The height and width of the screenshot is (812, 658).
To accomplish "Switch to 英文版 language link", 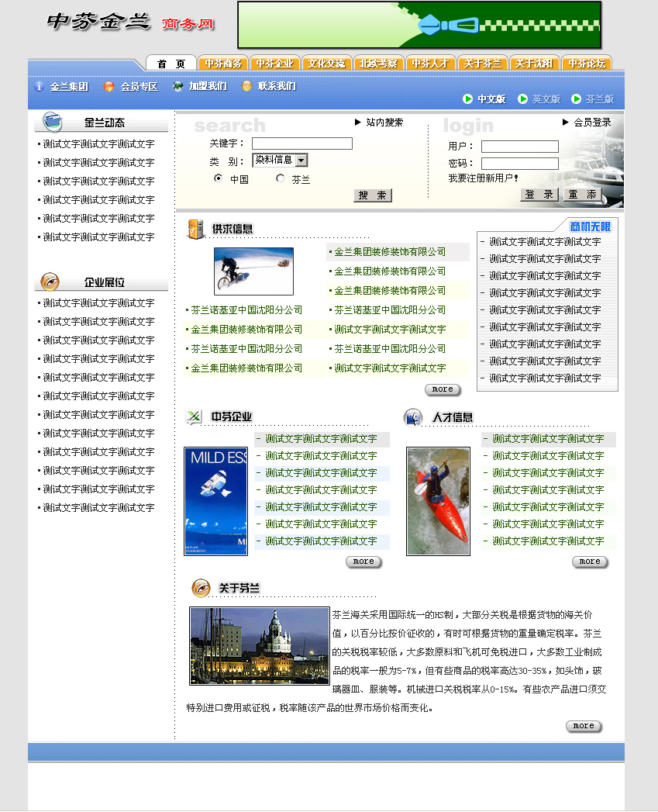I will click(x=546, y=99).
